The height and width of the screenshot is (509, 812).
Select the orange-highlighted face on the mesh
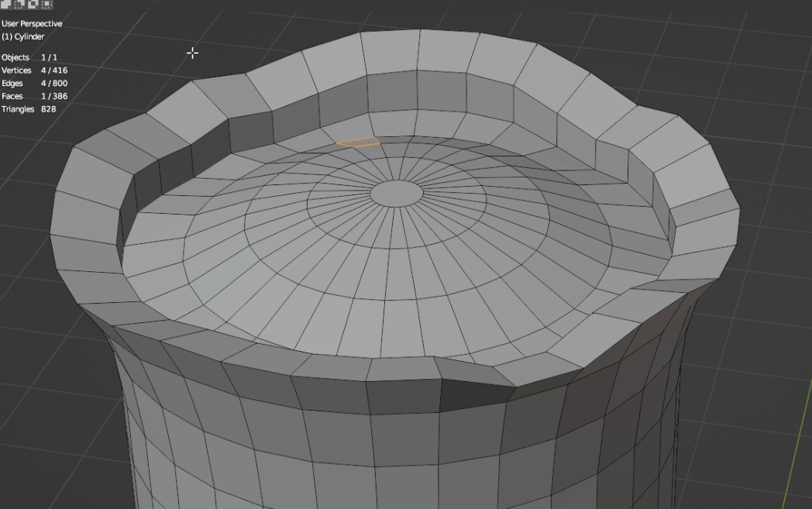click(359, 142)
